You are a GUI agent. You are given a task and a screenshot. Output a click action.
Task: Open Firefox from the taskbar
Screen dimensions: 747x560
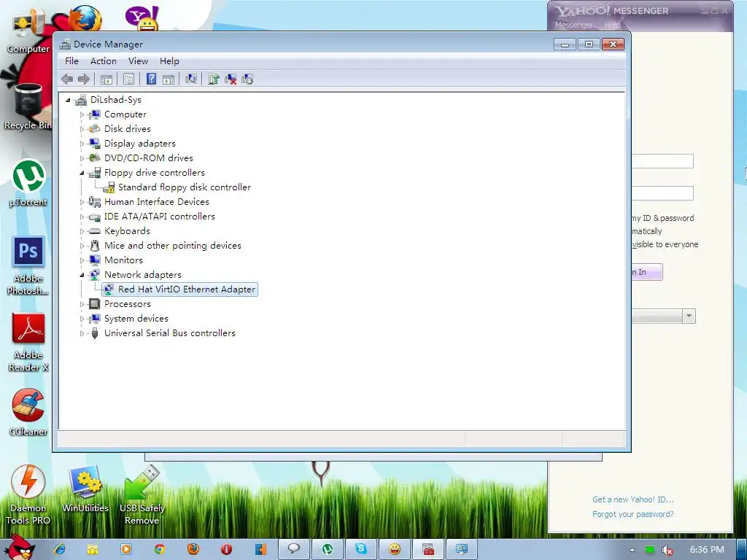pyautogui.click(x=193, y=549)
